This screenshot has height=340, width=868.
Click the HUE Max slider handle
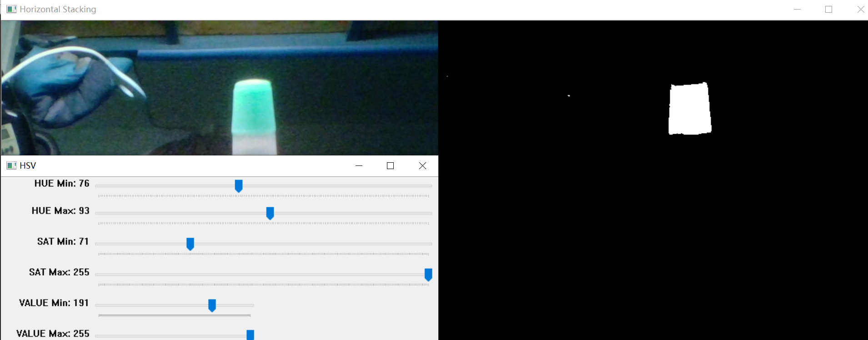click(270, 213)
